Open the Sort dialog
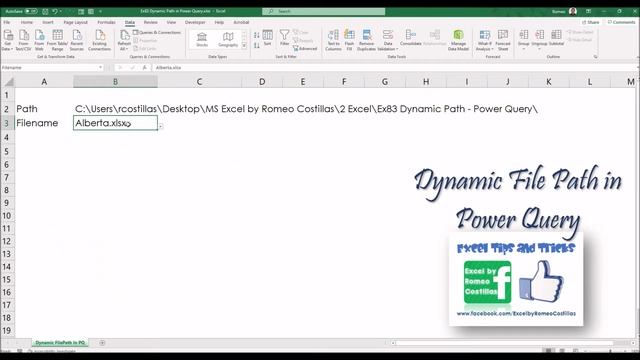The image size is (640, 360). (x=267, y=38)
